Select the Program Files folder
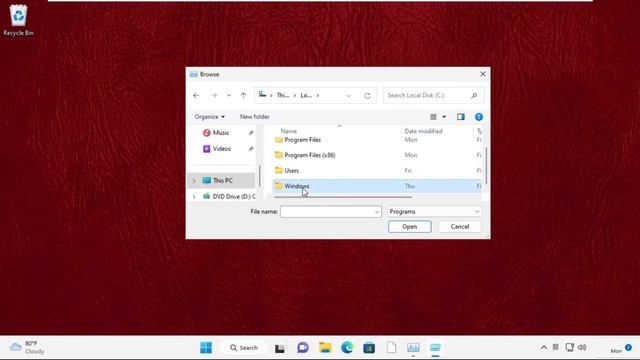Screen dimensions: 640x360 point(302,140)
